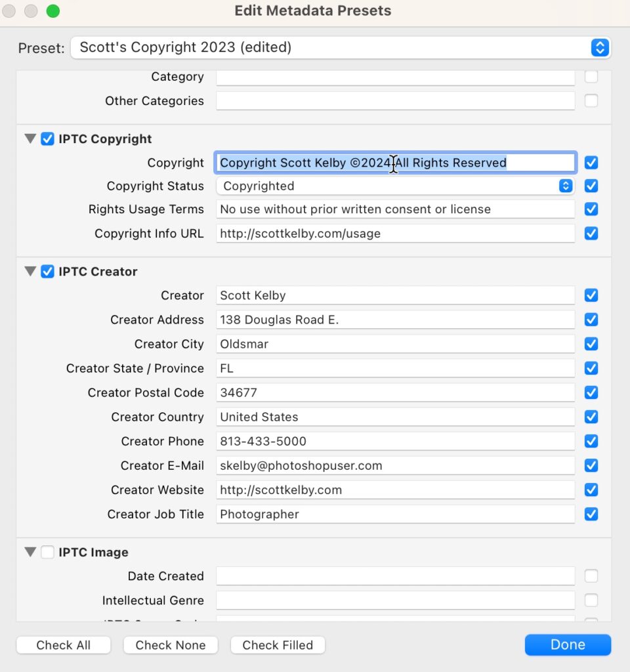Uncheck the Creator Postal Code checkbox

pyautogui.click(x=591, y=392)
